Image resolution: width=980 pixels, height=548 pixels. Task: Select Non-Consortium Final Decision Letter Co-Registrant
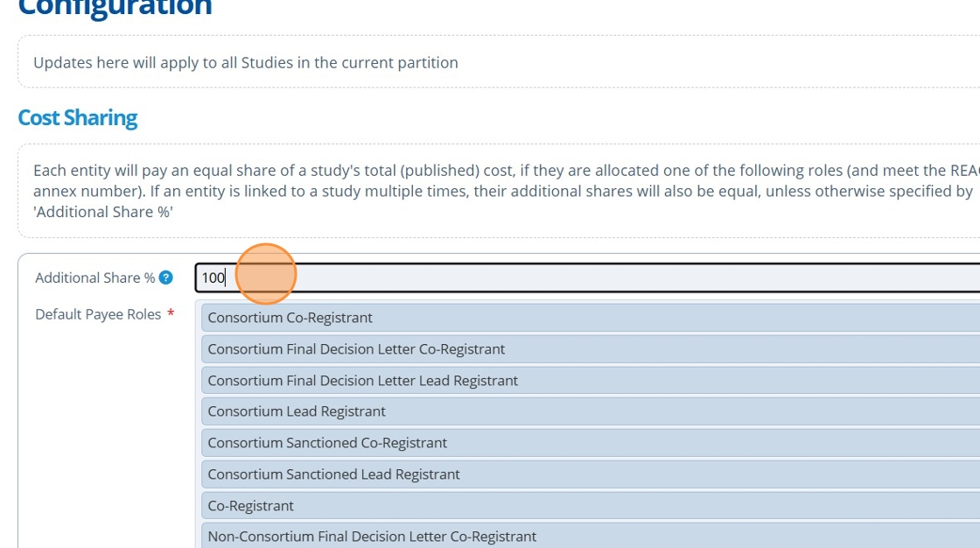(x=372, y=536)
